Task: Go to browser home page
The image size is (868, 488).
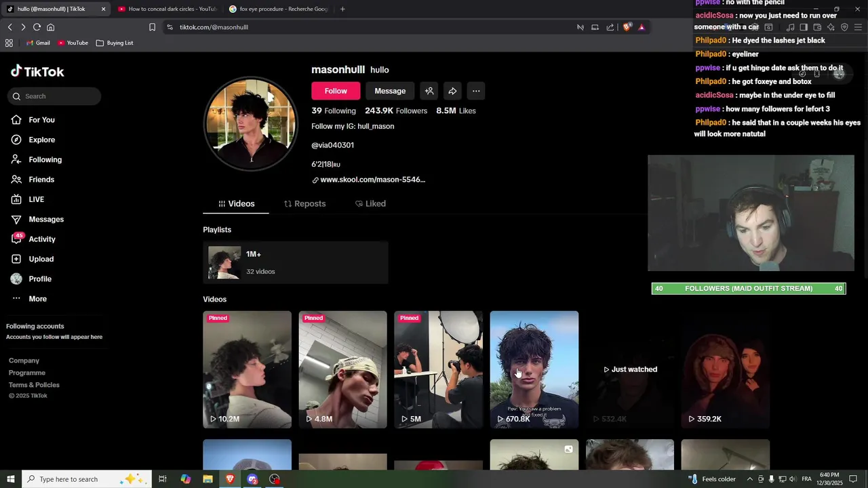Action: point(50,27)
